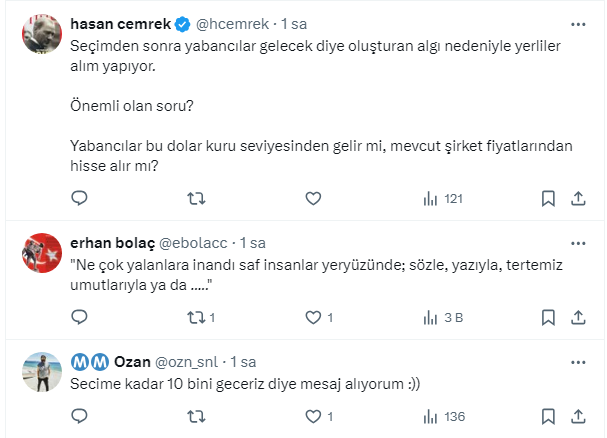Open more options on erhan bolaç's tweet
This screenshot has height=438, width=607.
point(577,243)
